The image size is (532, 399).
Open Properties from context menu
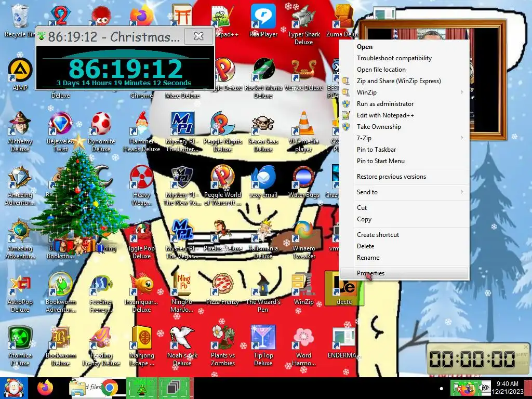click(x=404, y=273)
